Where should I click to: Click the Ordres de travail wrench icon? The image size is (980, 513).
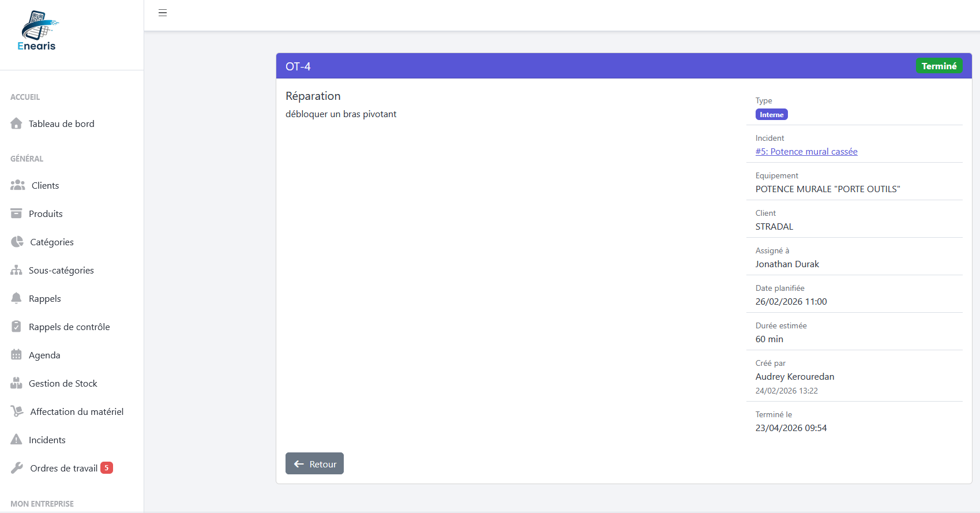pos(17,468)
